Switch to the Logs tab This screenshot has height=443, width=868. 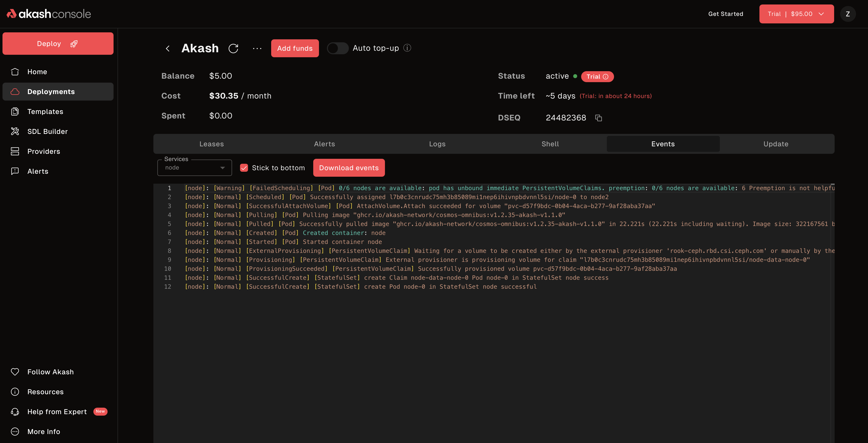tap(437, 144)
